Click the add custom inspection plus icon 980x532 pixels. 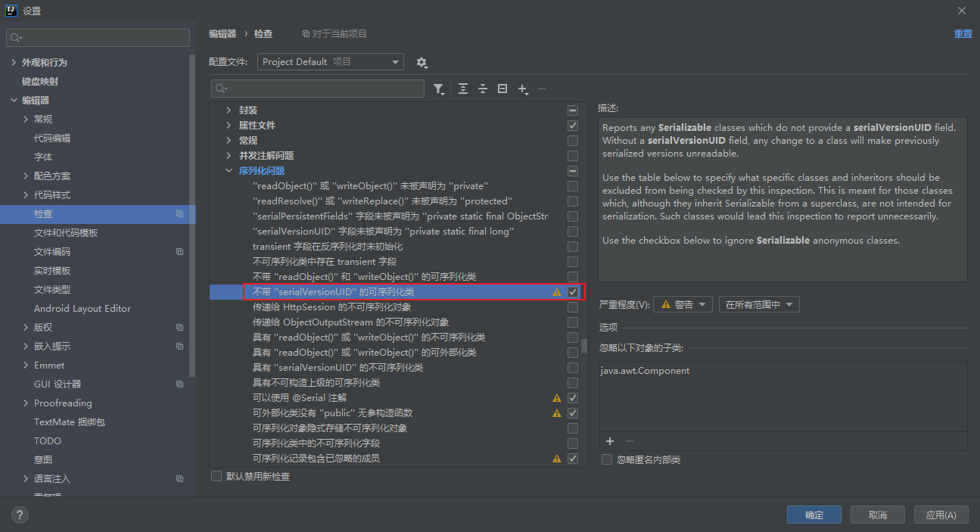(x=523, y=89)
